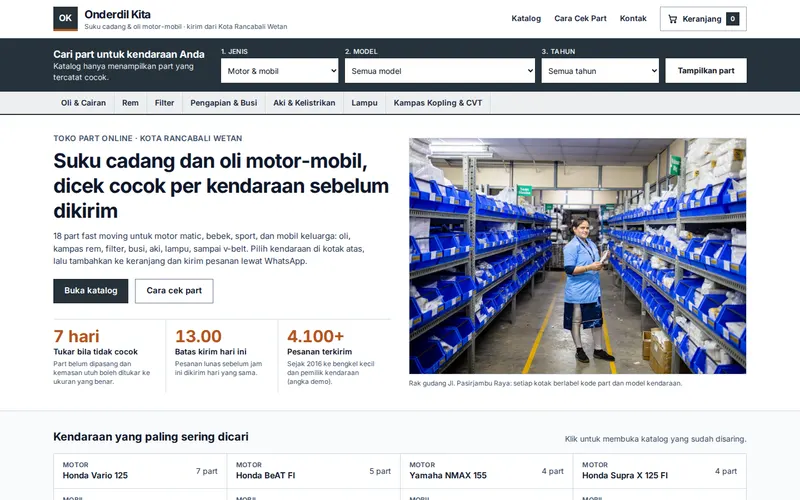Viewport: 800px width, 500px height.
Task: Click the shopping cart icon
Action: pyautogui.click(x=672, y=19)
